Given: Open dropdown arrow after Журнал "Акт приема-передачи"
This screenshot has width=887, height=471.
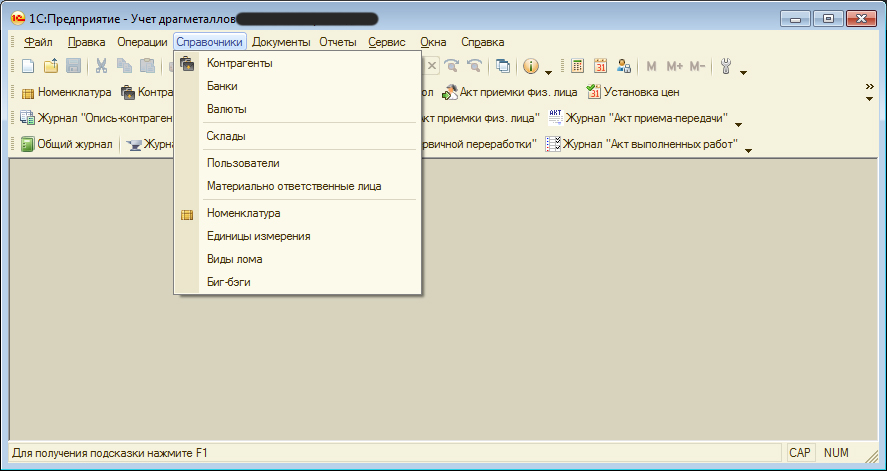Looking at the screenshot, I should [738, 124].
